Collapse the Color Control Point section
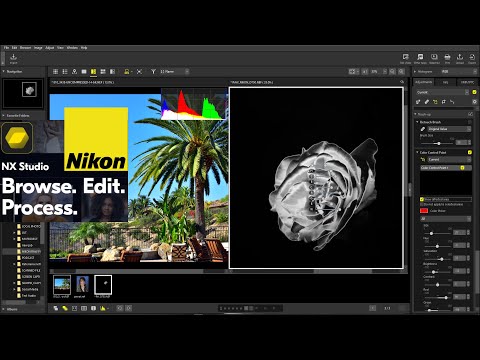Viewport: 480px width, 360px height. [417, 152]
